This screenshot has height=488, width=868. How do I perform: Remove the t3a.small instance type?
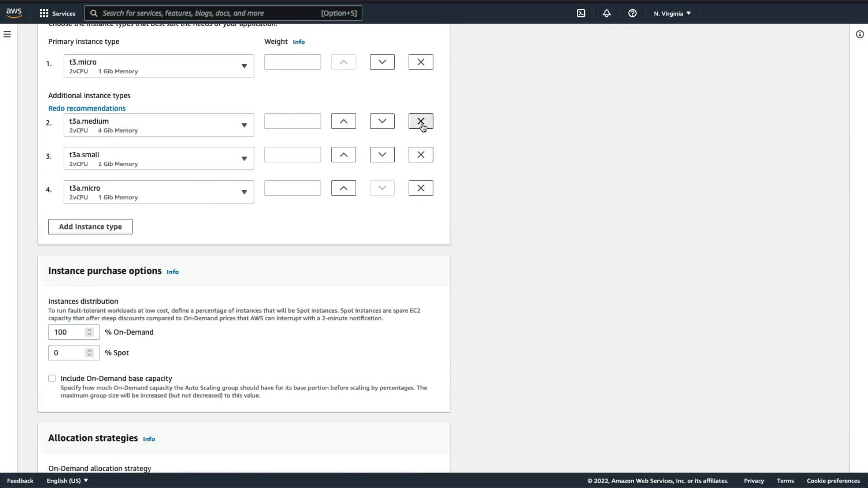tap(420, 155)
